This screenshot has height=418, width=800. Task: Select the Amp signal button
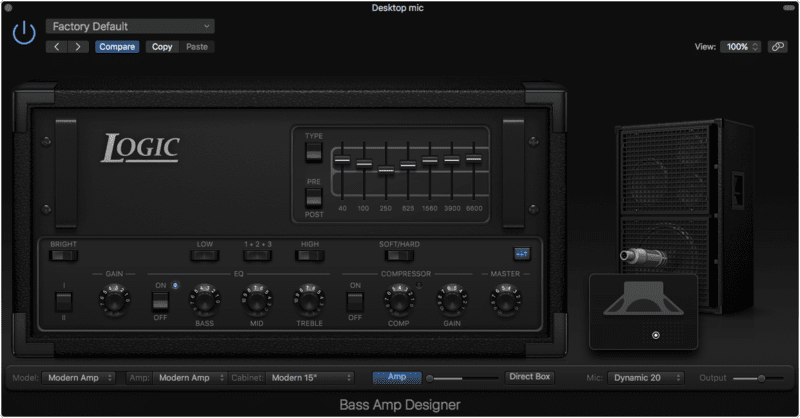coord(397,377)
